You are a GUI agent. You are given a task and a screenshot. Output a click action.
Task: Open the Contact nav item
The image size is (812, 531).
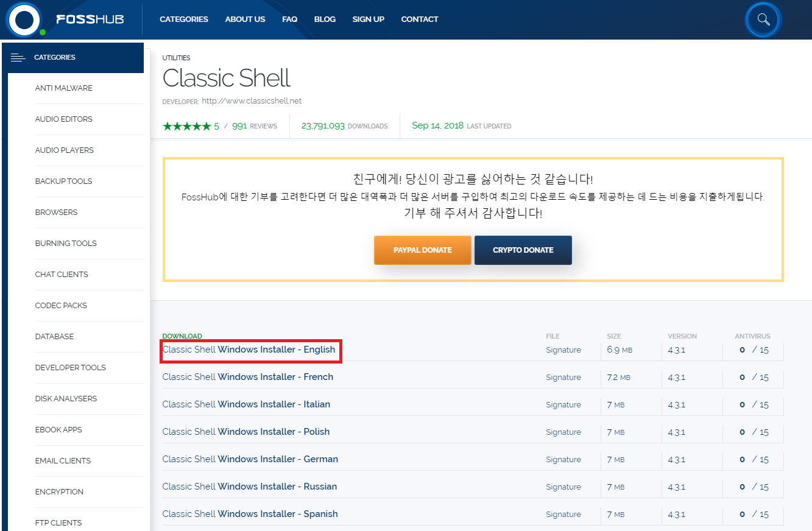[x=420, y=19]
